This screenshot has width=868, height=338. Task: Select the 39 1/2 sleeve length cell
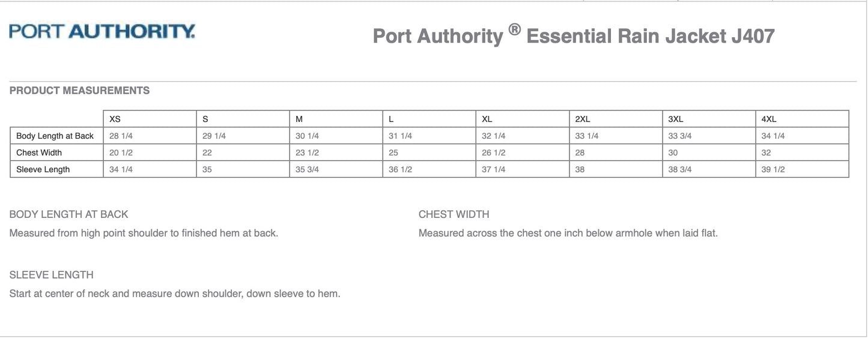click(772, 169)
